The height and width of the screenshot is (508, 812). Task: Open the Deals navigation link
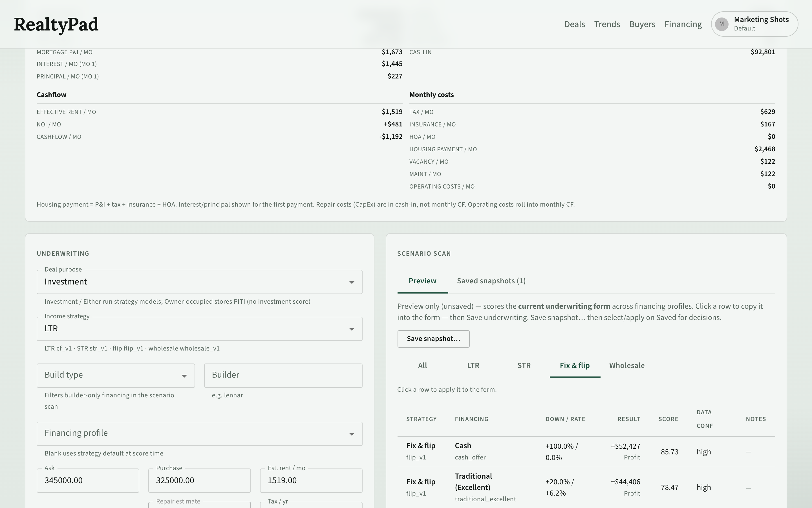point(574,24)
